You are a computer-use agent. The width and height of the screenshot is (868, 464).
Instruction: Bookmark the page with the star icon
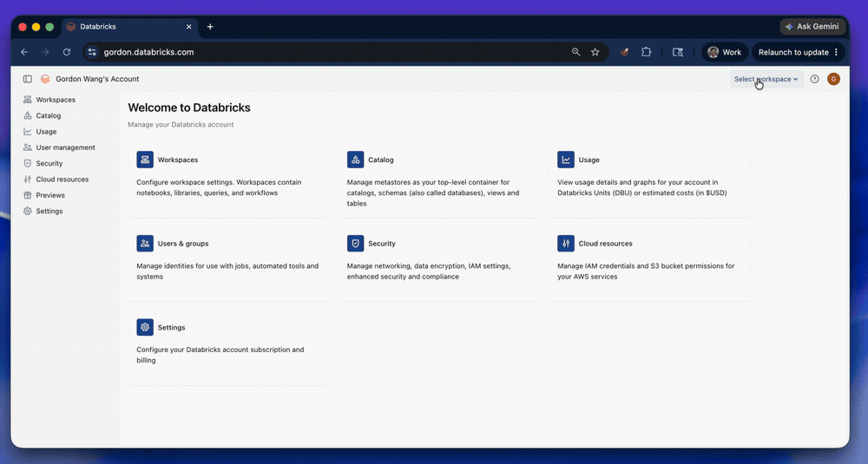point(595,52)
